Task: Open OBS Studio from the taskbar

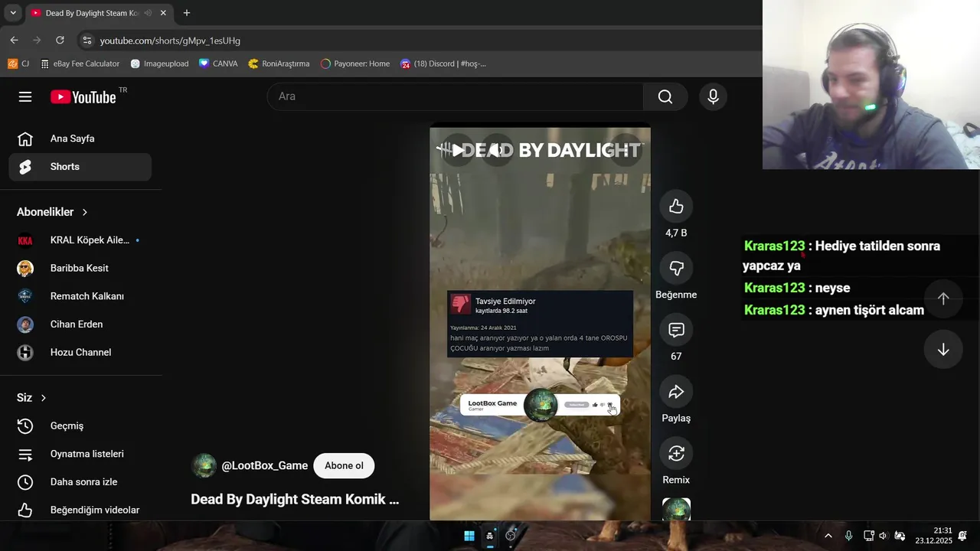Action: 511,536
